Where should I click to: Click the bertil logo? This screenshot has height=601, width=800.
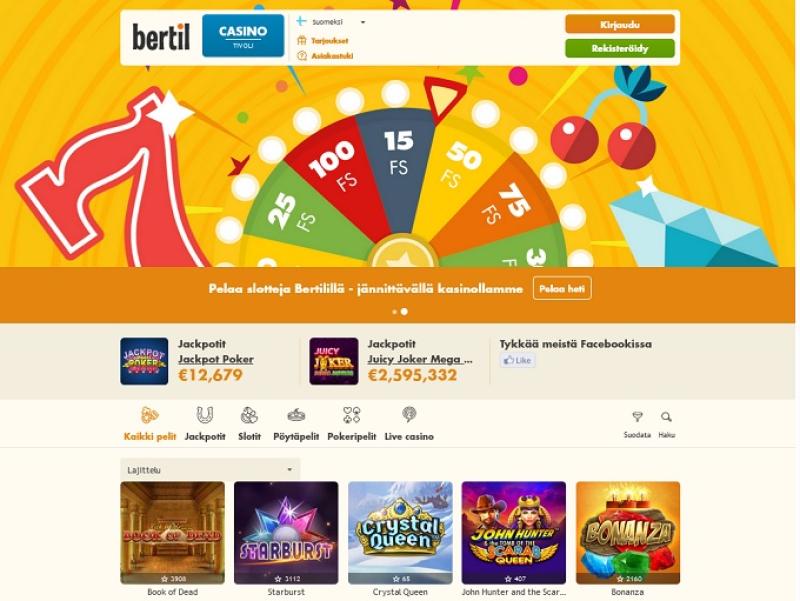pos(161,37)
